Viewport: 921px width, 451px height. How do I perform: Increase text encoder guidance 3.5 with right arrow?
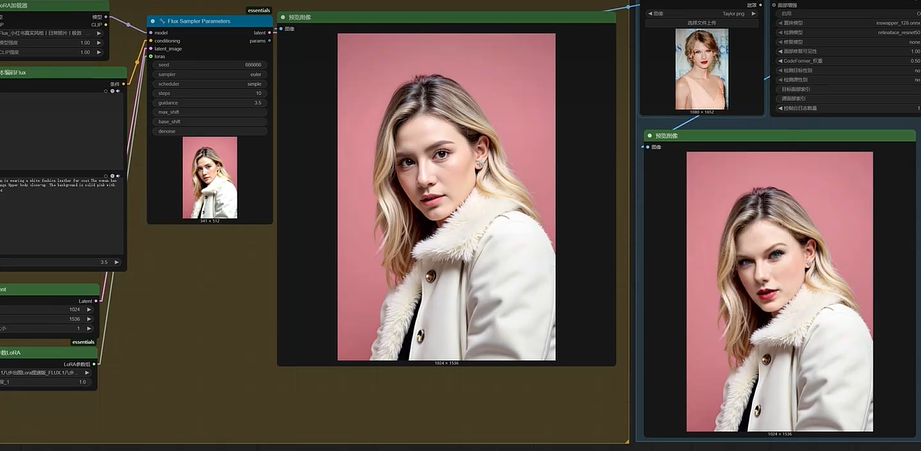(x=116, y=262)
